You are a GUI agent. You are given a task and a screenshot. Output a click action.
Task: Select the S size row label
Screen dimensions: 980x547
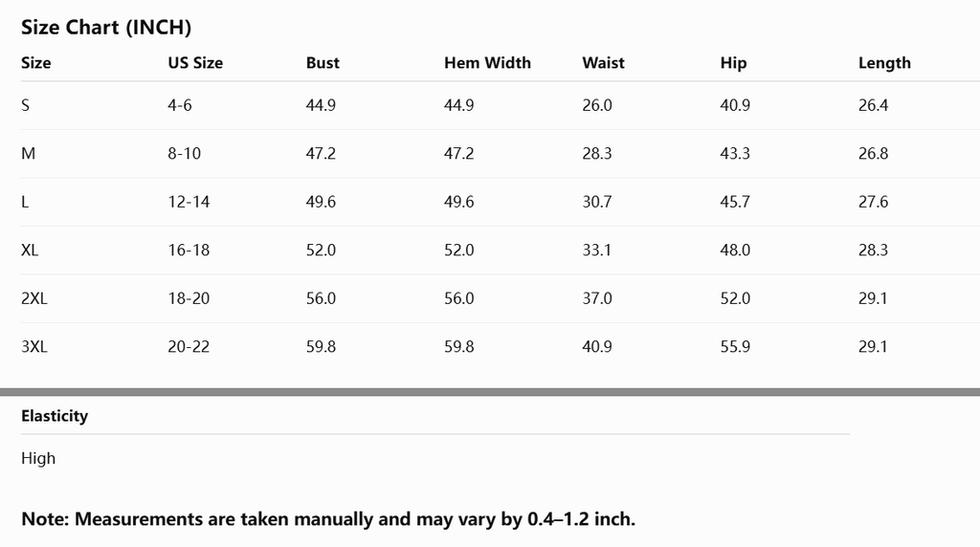click(x=25, y=105)
